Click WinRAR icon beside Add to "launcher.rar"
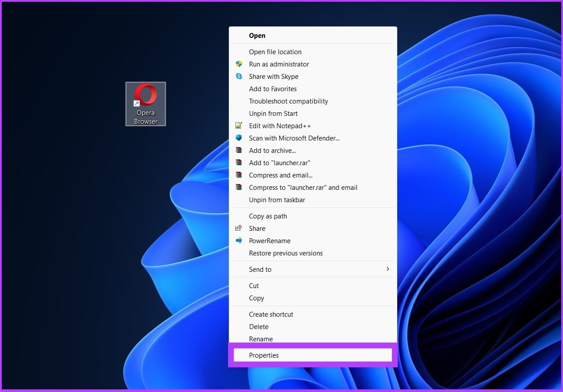Screen dimensions: 563x392 pos(239,163)
